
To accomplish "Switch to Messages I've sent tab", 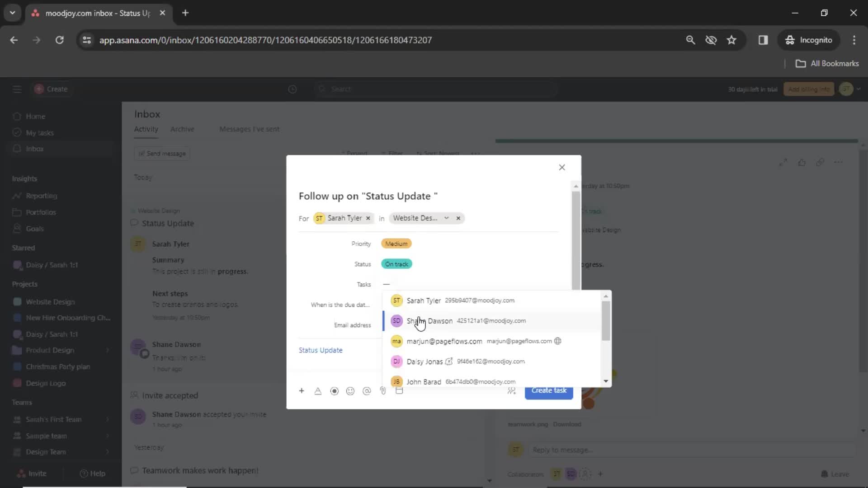I will tap(249, 129).
